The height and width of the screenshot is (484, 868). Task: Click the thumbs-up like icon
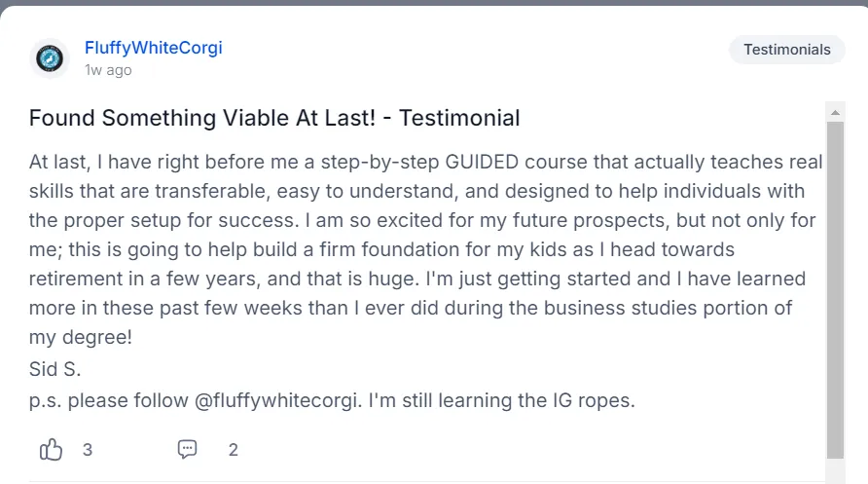click(x=51, y=449)
